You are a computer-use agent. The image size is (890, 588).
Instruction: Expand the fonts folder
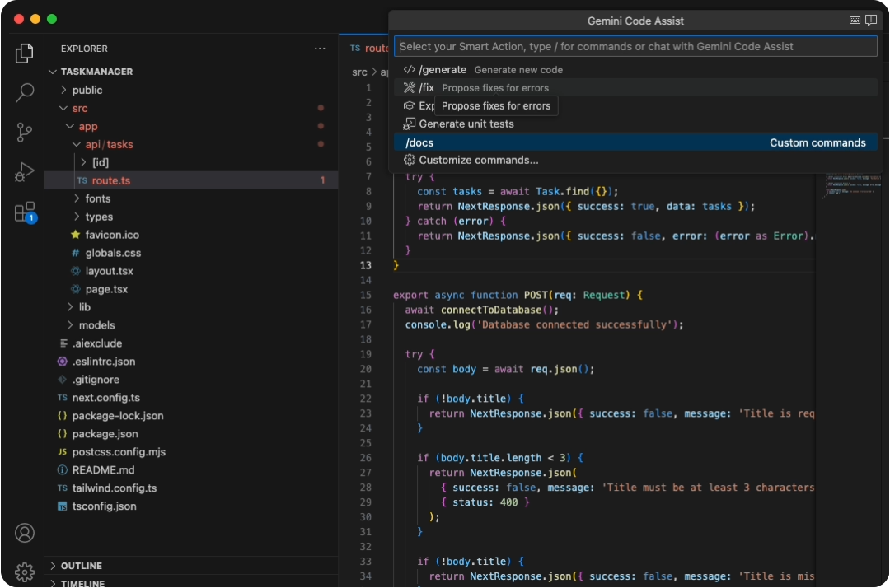(77, 198)
